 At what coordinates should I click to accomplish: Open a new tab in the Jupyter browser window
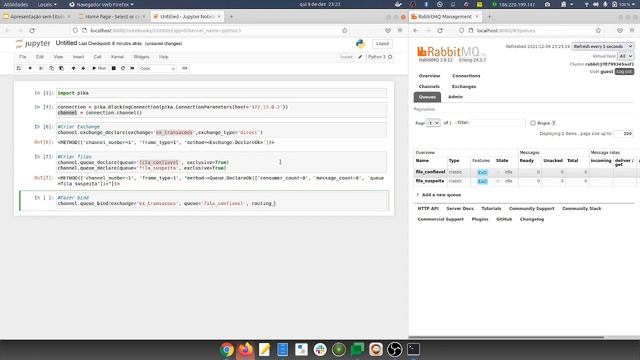point(231,17)
